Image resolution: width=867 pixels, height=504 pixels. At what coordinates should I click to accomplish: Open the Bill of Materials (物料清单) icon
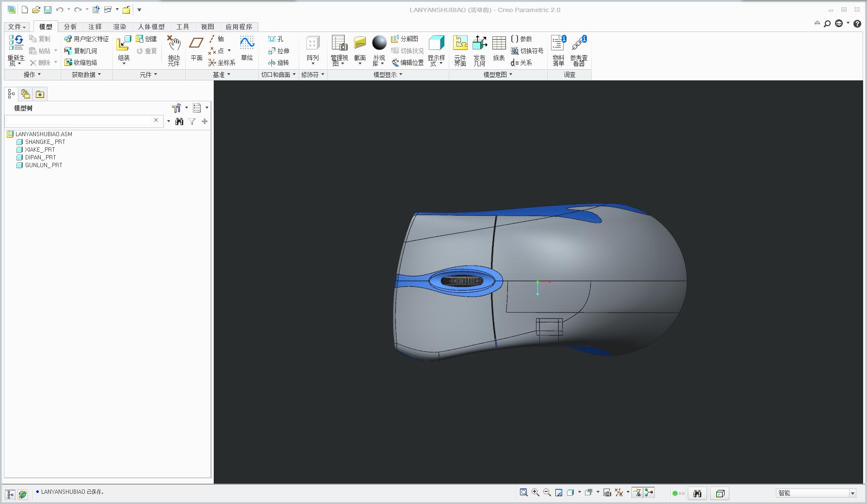click(558, 43)
